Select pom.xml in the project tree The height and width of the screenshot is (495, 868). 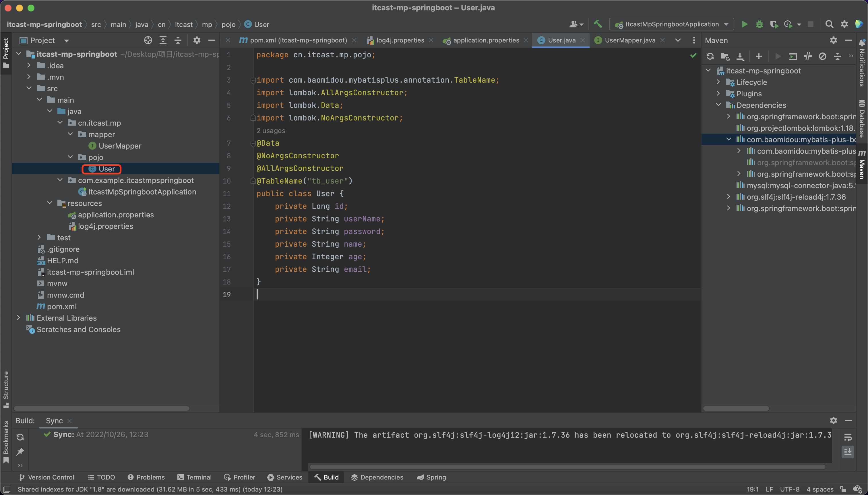(62, 306)
